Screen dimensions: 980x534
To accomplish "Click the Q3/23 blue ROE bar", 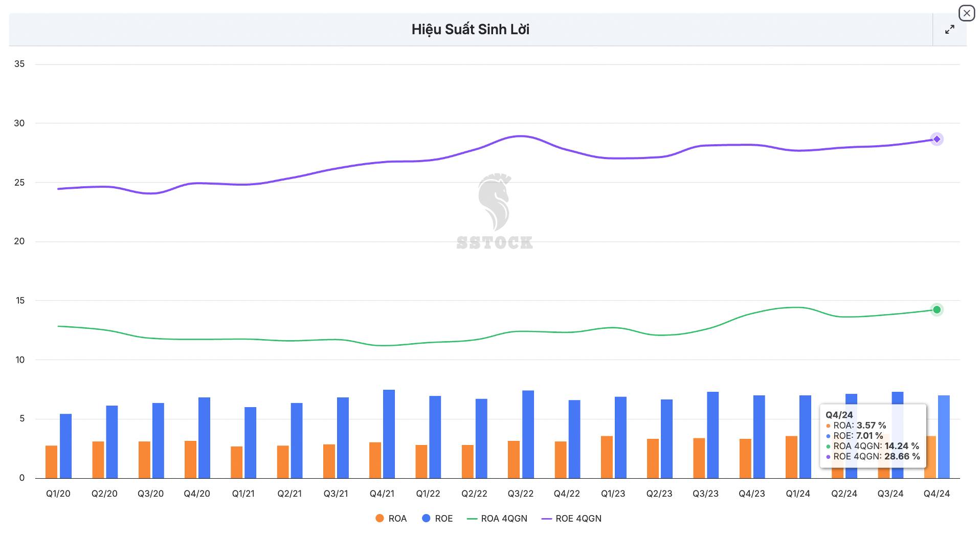I will point(712,435).
